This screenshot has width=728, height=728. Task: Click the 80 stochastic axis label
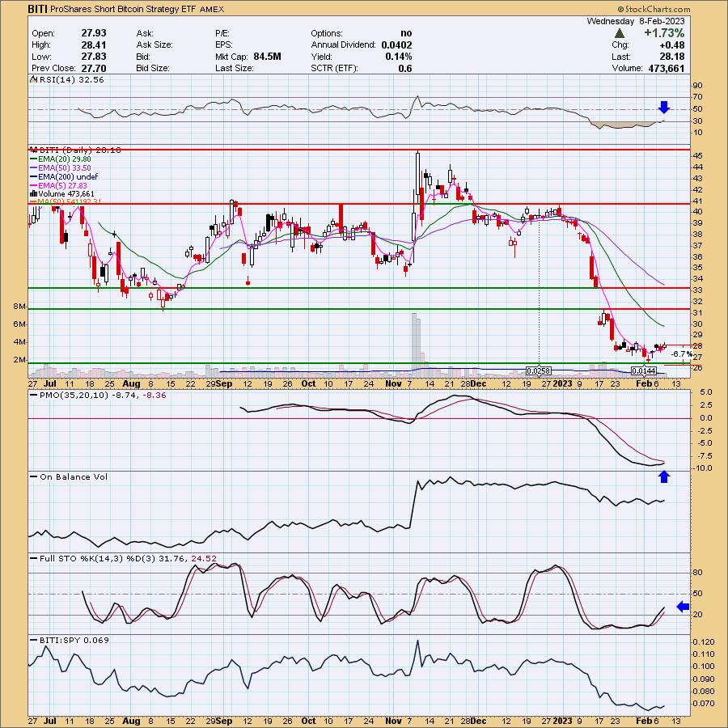(x=698, y=573)
